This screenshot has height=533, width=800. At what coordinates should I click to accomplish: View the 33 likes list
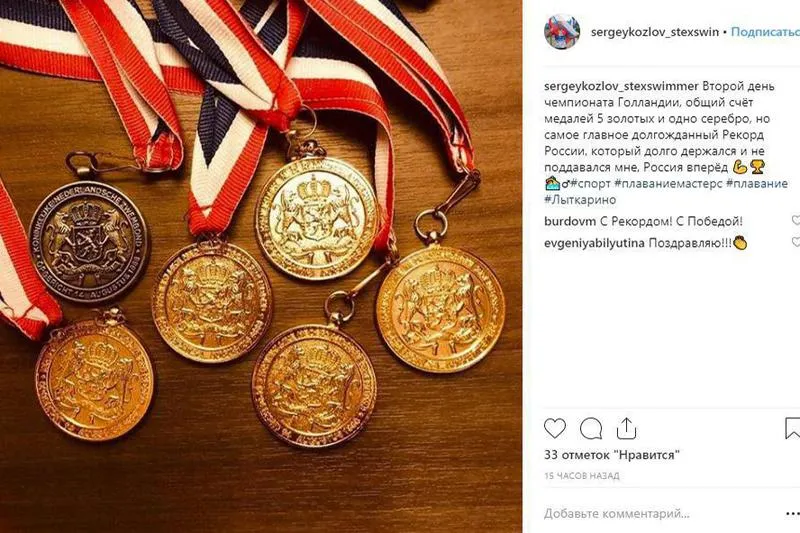[612, 454]
